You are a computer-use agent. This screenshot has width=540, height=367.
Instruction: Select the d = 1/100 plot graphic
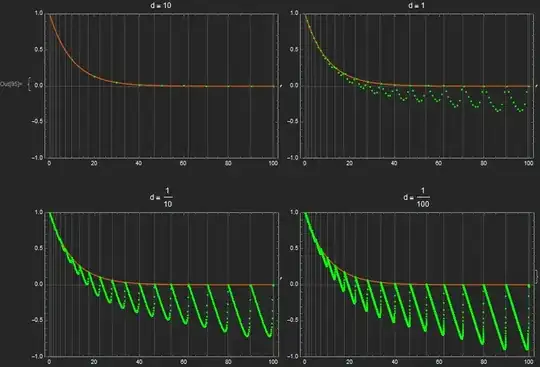pyautogui.click(x=417, y=284)
